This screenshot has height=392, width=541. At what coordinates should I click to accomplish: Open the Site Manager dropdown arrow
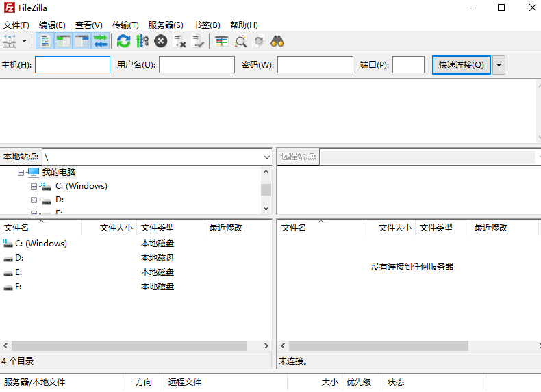[x=24, y=41]
